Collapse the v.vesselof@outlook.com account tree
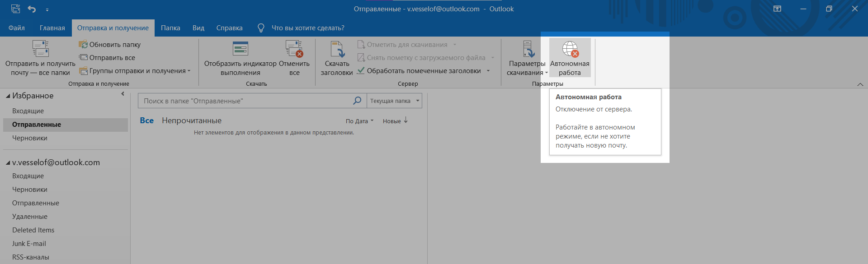Viewport: 868px width, 264px height. coord(8,162)
